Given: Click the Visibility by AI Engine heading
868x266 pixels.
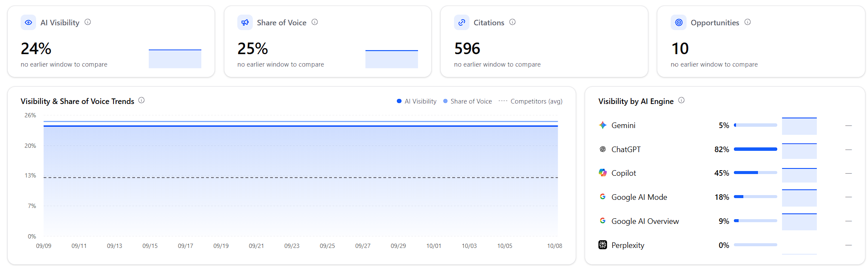Looking at the screenshot, I should 636,101.
